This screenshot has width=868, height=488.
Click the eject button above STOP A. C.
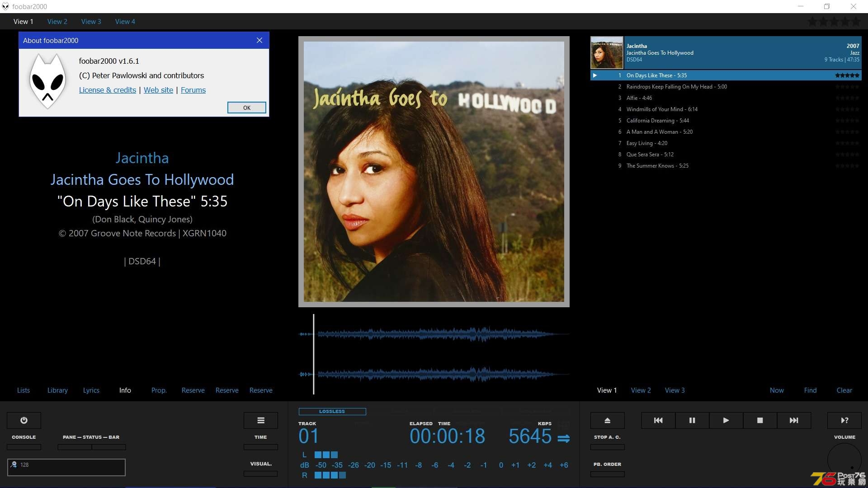coord(608,420)
